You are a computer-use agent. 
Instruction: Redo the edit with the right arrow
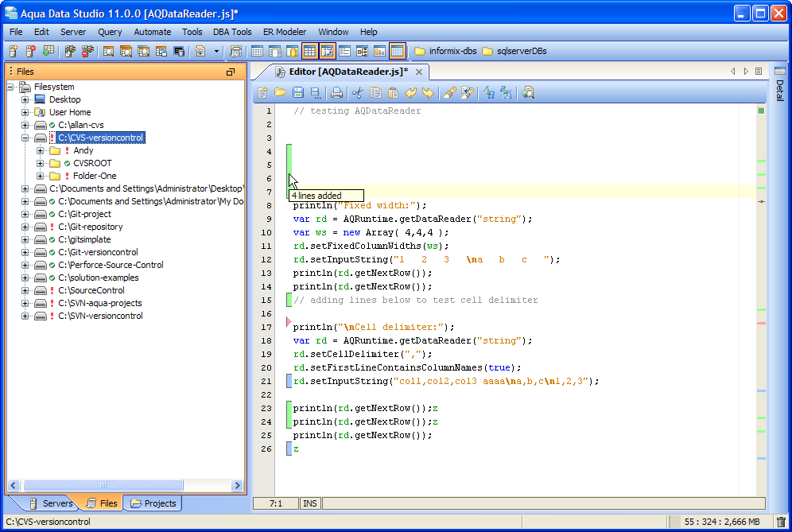428,92
